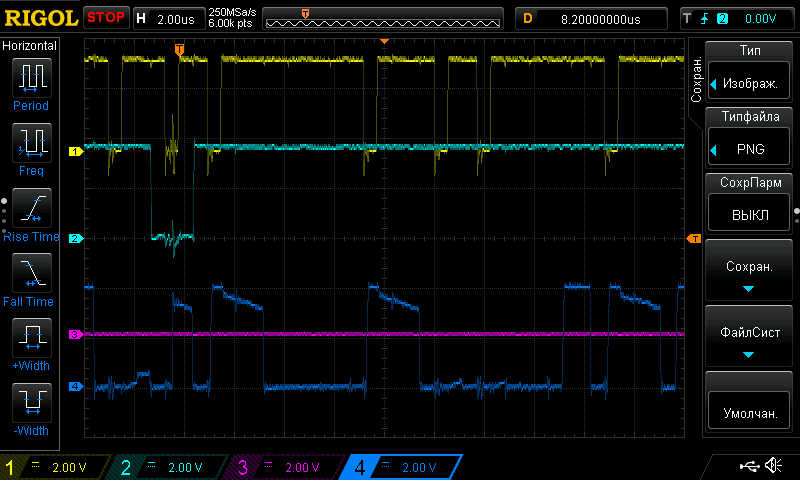800x480 pixels.
Task: Toggle channel 2 cyan 2.00 V label
Action: pos(169,467)
